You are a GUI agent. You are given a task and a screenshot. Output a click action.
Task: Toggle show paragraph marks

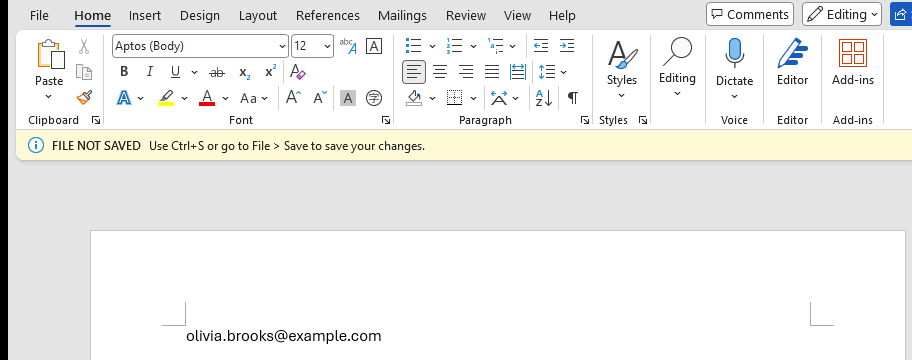pyautogui.click(x=573, y=98)
